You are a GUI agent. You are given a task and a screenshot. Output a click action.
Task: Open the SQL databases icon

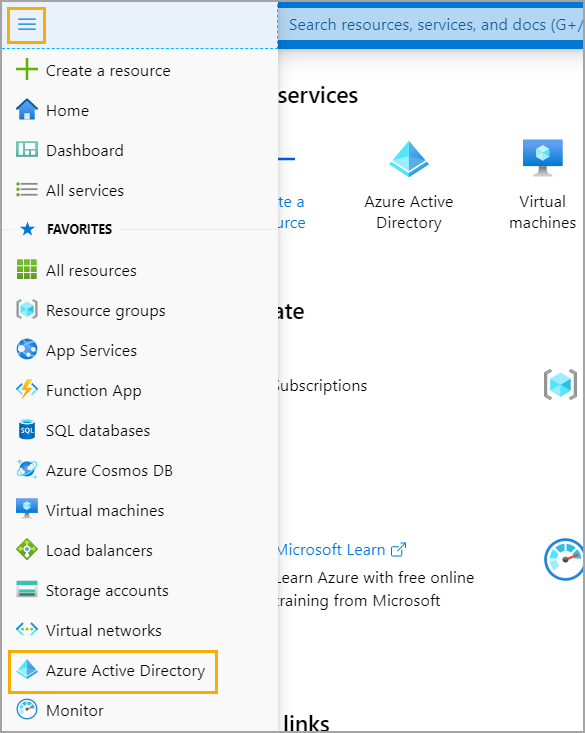pos(27,430)
